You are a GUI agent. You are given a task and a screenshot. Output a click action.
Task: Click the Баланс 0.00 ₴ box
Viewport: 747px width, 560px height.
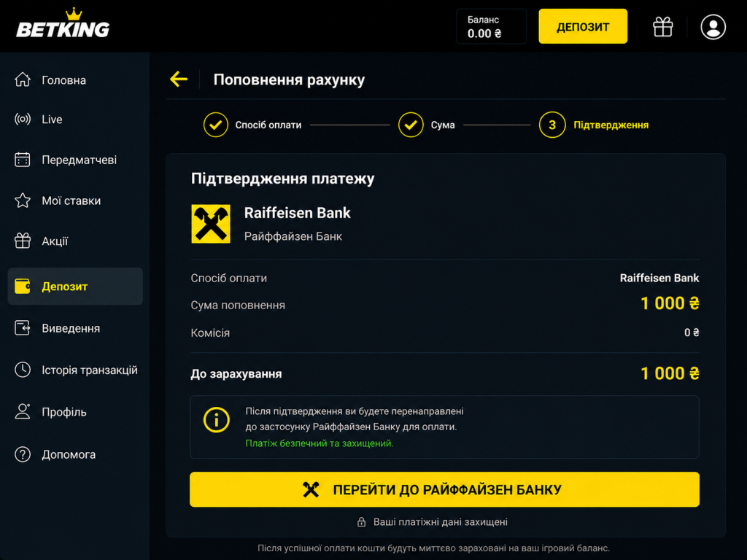492,26
